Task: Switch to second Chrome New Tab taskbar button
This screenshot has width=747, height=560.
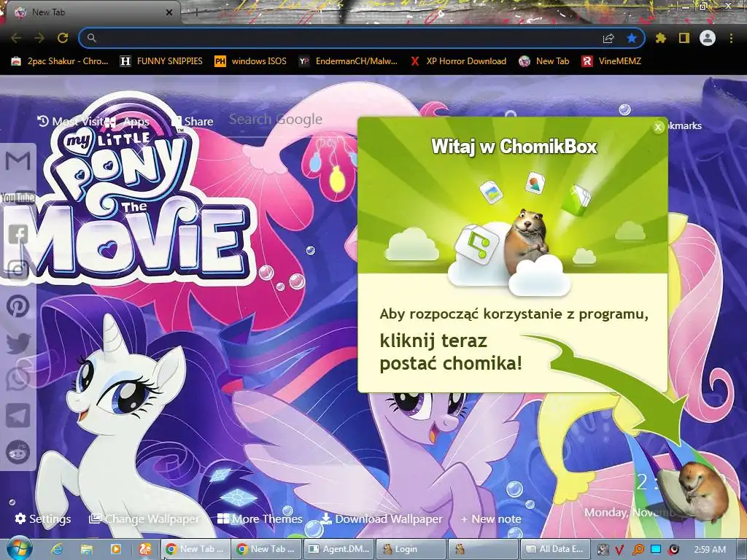Action: (267, 549)
